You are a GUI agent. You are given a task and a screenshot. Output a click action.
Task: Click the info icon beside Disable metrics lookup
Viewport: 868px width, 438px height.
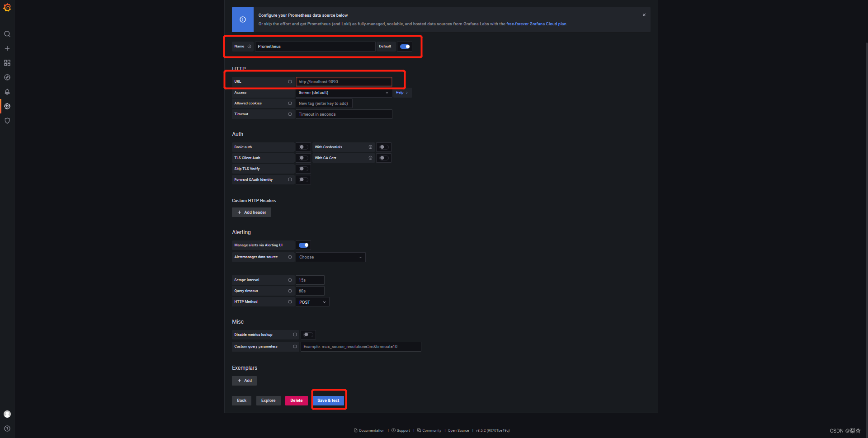tap(295, 335)
